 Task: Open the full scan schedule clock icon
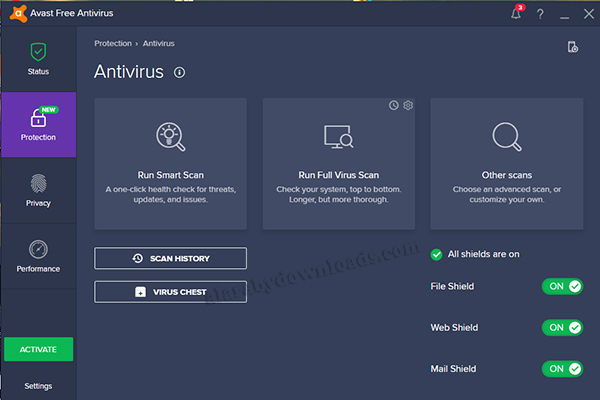(x=394, y=105)
